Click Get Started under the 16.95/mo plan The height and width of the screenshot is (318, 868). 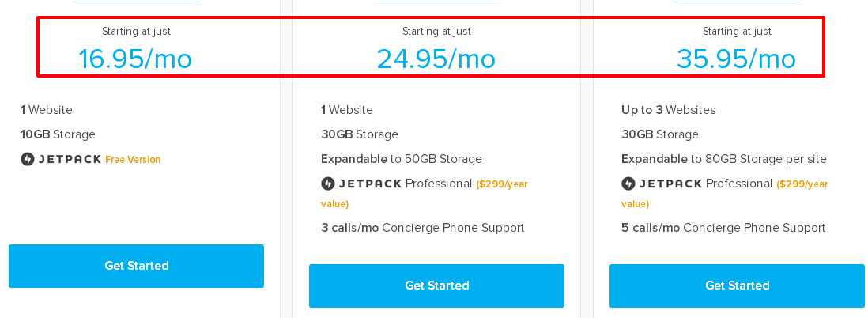pos(136,266)
